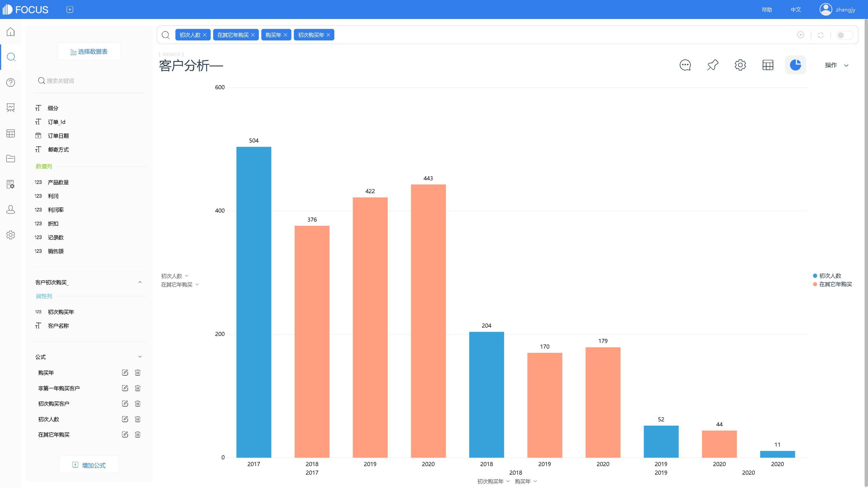Viewport: 868px width, 488px height.
Task: Open the 在其它年购买 y-axis dropdown
Action: tap(180, 285)
